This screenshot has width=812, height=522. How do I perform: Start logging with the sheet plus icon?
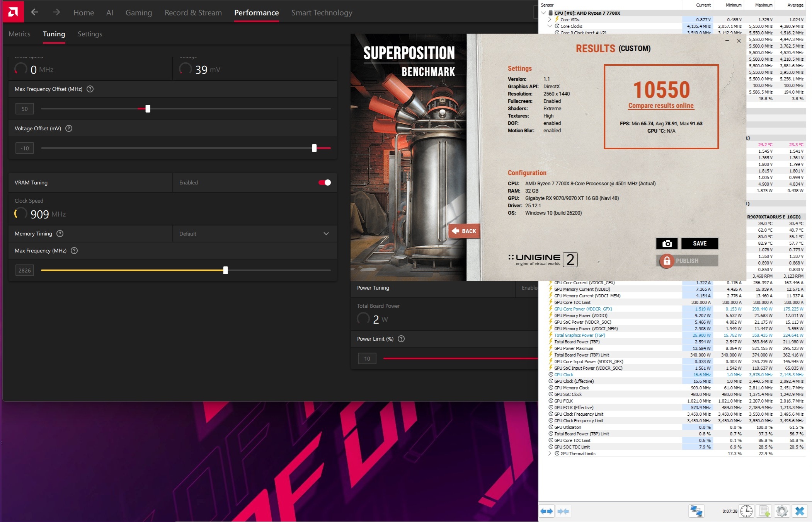(x=764, y=511)
